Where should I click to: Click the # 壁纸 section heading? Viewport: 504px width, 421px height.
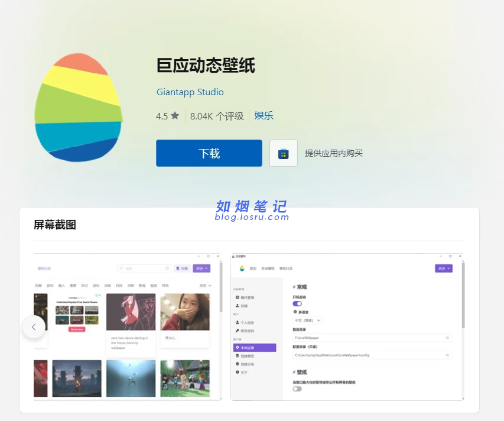(300, 372)
